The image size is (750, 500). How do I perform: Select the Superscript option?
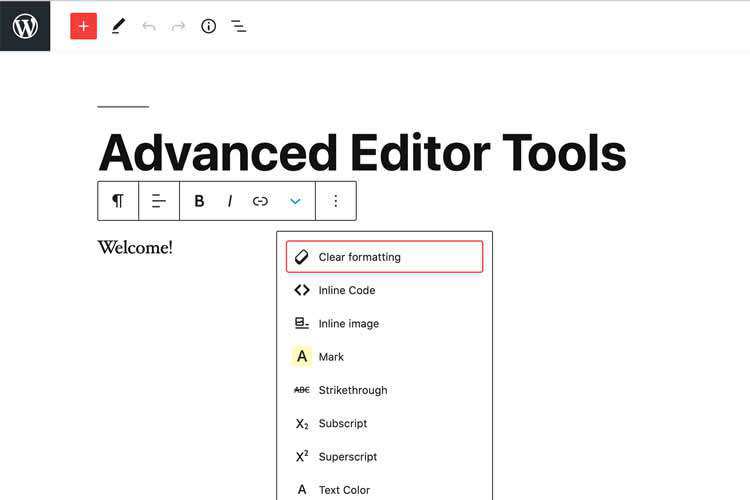[385, 456]
